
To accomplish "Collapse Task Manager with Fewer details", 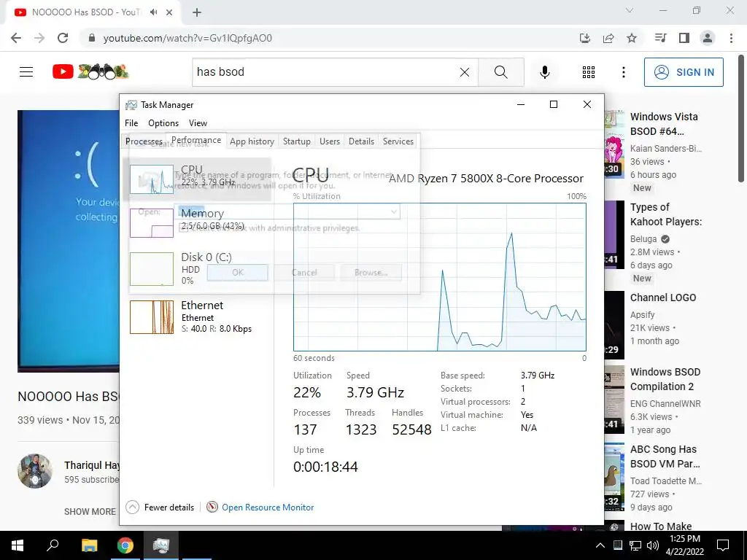I will 160,507.
